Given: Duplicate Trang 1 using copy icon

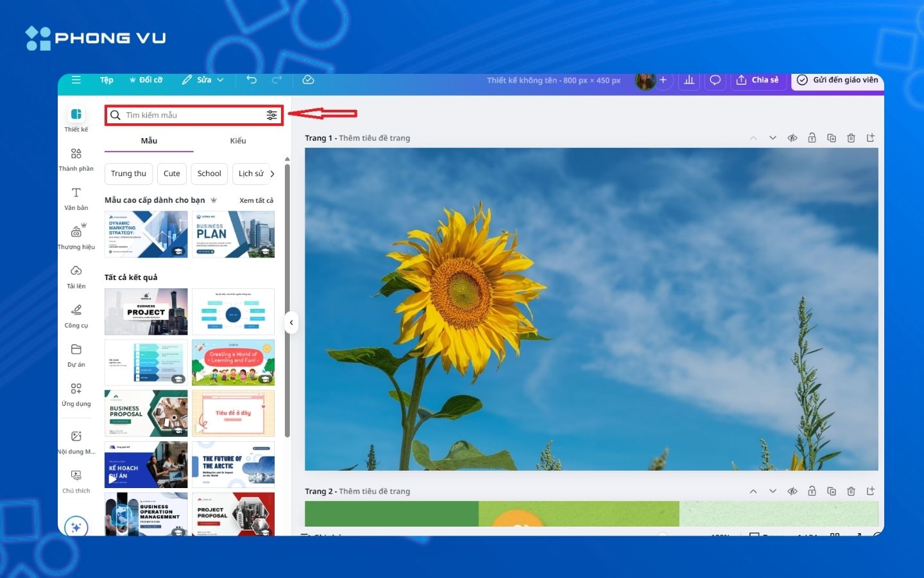Looking at the screenshot, I should point(832,138).
